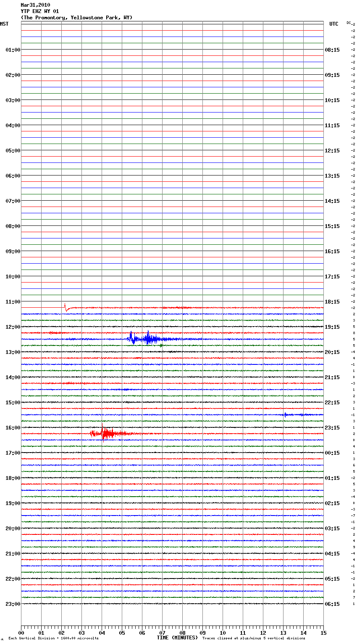The width and height of the screenshot is (357, 644).
Task: Click the 08:15 UTC time label
Action: pos(332,50)
